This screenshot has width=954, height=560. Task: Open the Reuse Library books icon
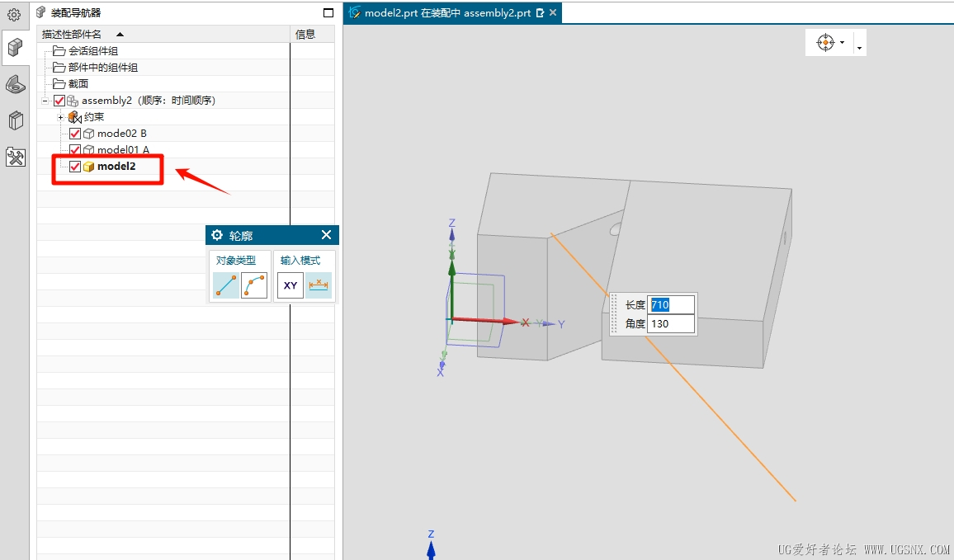click(x=15, y=120)
